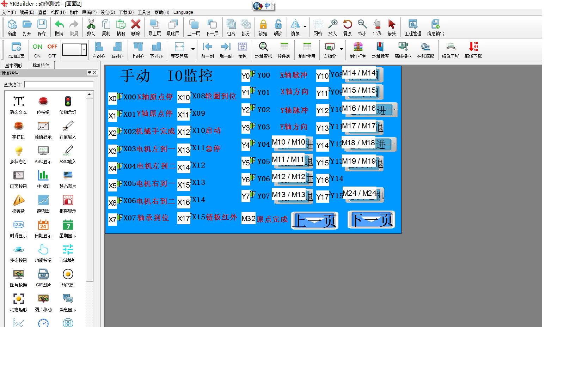Copy selection using 复制 icon
The height and width of the screenshot is (365, 588).
pos(106,27)
